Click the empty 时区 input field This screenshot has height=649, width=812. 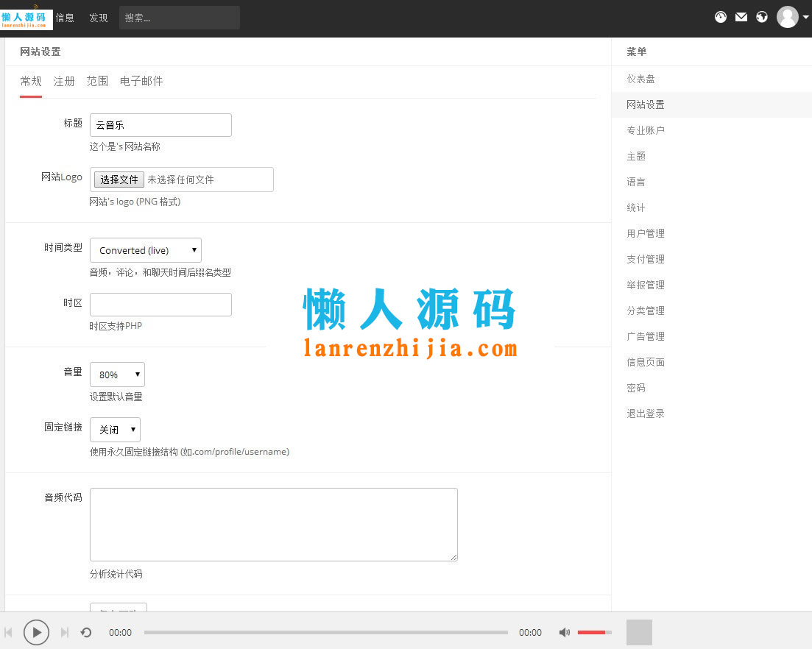pos(160,305)
